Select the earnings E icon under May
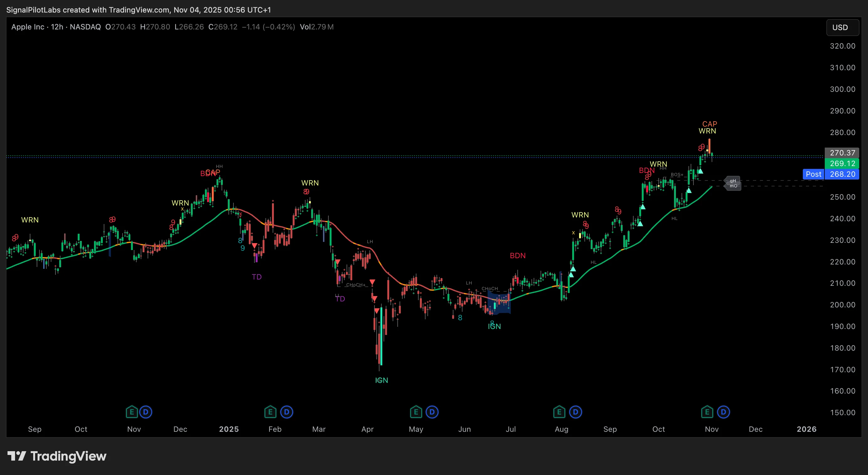This screenshot has height=475, width=868. (x=416, y=412)
